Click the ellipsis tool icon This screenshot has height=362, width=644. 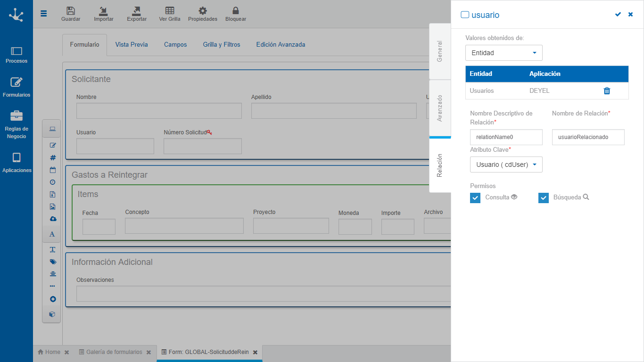pos(52,286)
